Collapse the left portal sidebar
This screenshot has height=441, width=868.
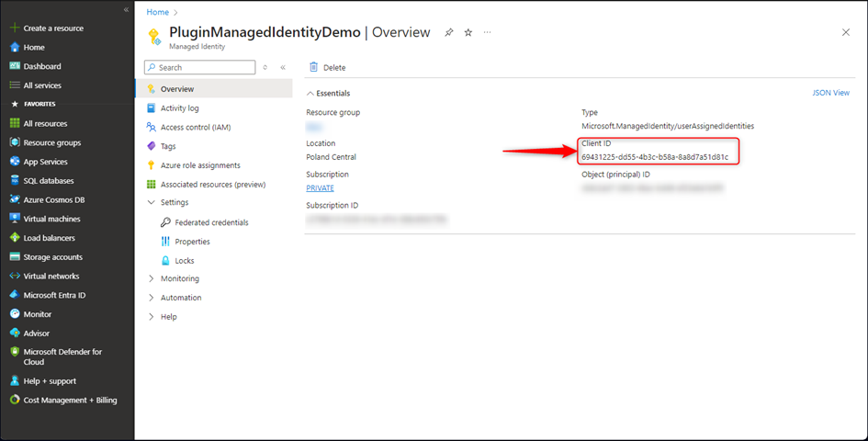126,9
